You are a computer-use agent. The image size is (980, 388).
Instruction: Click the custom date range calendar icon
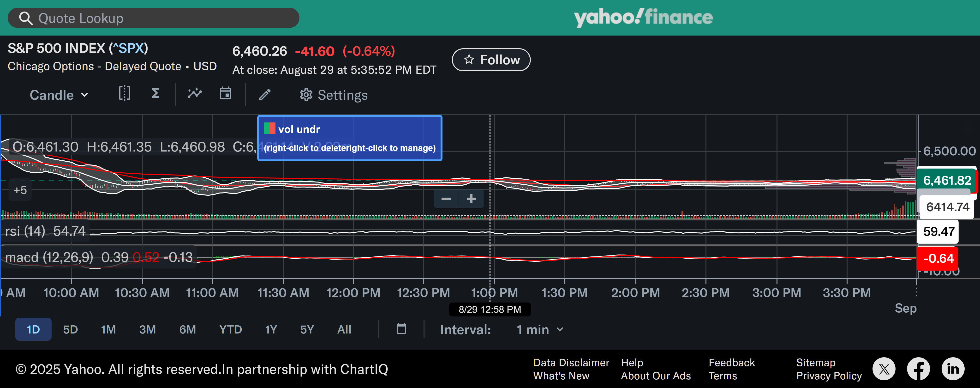coord(401,329)
